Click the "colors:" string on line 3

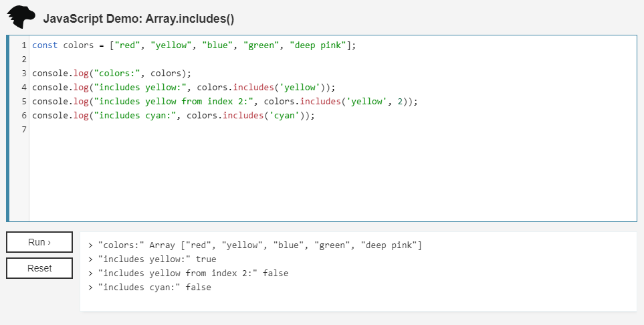tap(116, 74)
